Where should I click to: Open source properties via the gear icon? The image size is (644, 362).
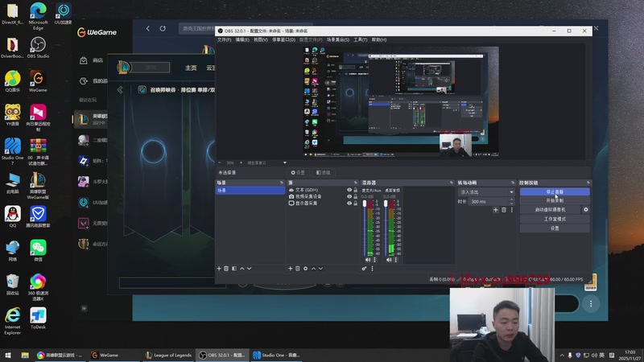306,269
